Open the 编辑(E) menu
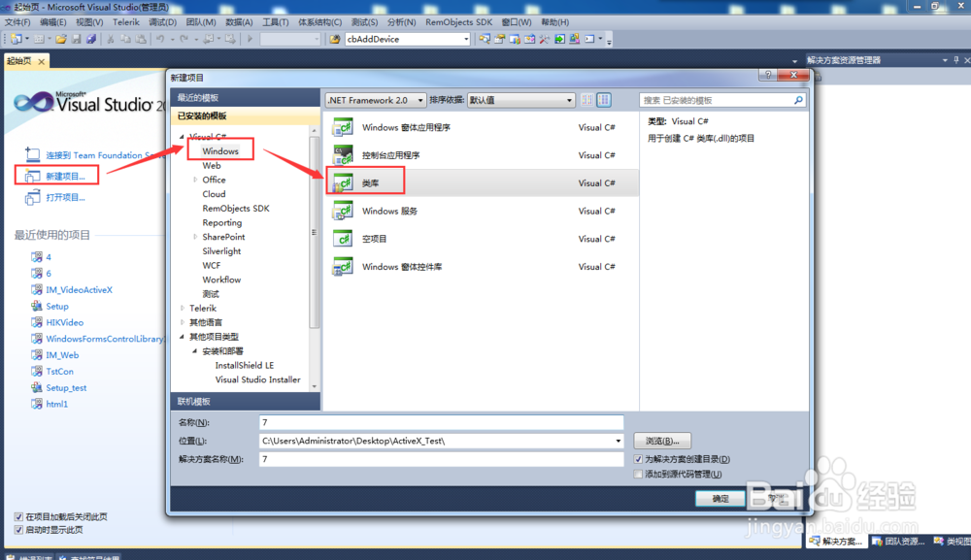Screen dimensions: 971x560 pos(53,22)
